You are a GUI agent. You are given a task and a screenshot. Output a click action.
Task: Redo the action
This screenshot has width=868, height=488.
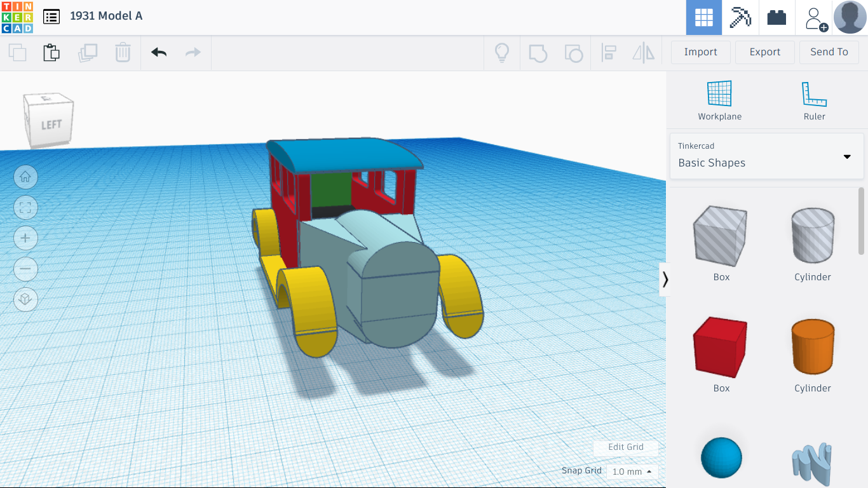coord(193,52)
